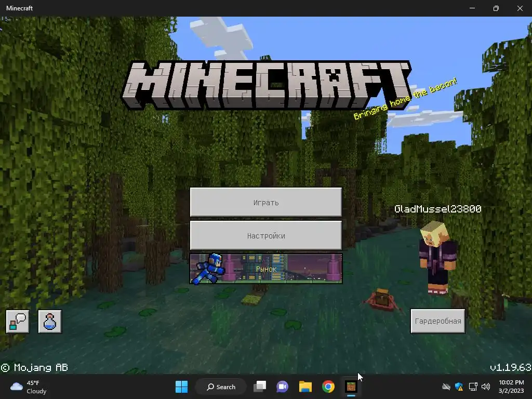This screenshot has width=532, height=399.
Task: Click the v1.19.63 version text
Action: coord(511,367)
